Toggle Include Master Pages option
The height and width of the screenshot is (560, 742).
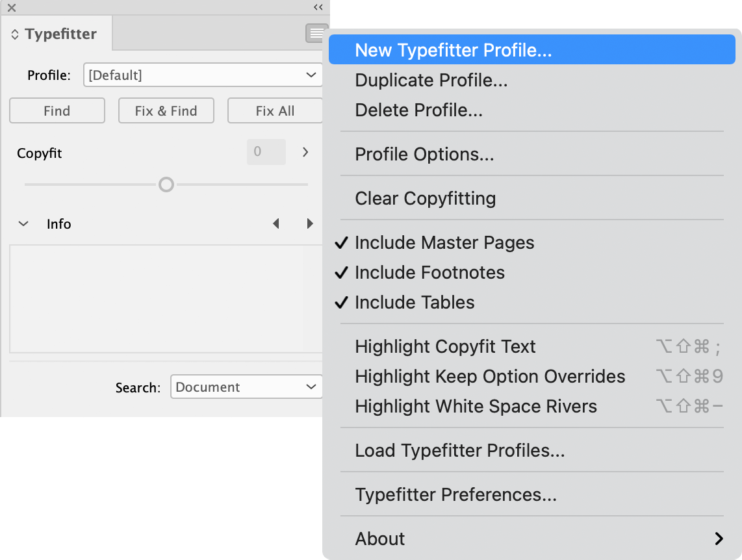tap(532, 242)
